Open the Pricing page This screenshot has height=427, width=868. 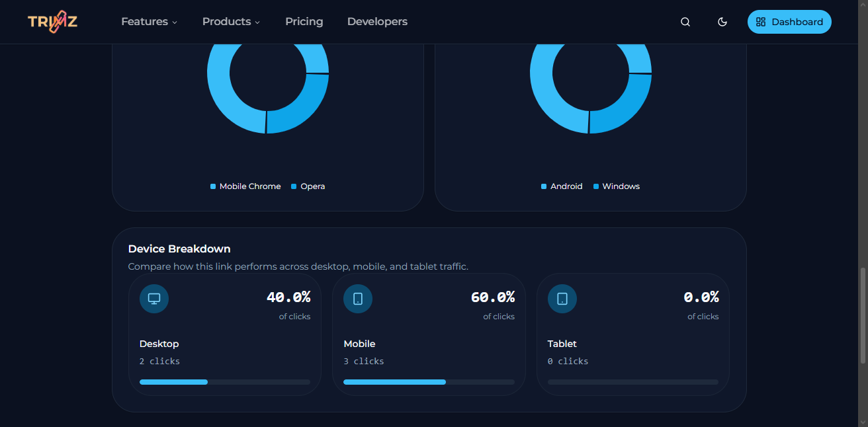coord(304,21)
